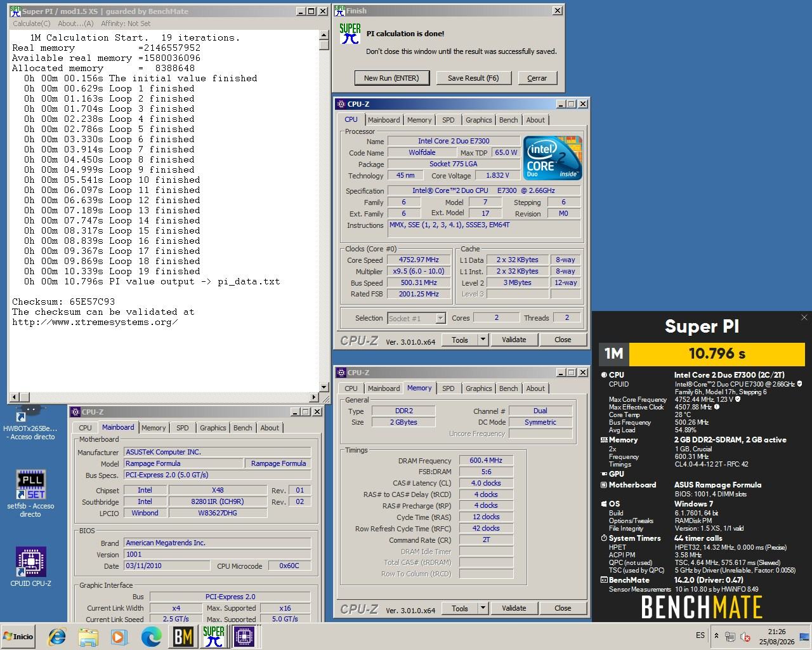Open Windows Media Player from taskbar
Viewport: 812px width, 650px height.
[119, 637]
